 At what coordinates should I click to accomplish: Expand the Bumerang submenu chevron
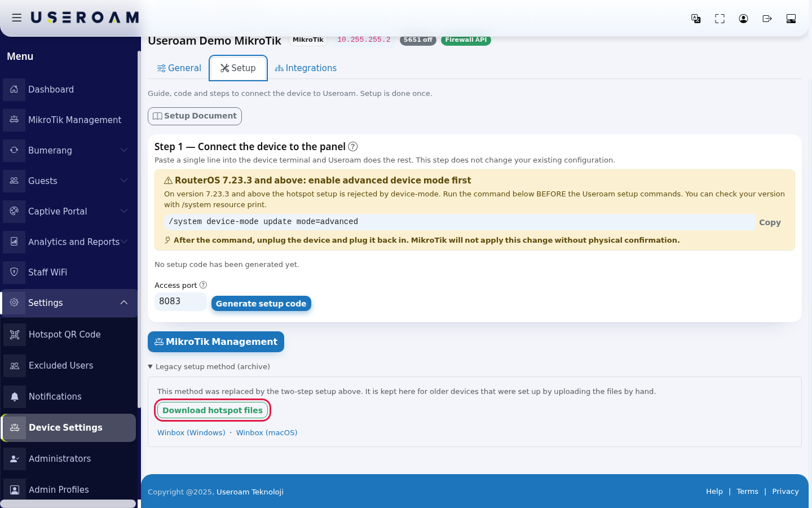pos(124,150)
